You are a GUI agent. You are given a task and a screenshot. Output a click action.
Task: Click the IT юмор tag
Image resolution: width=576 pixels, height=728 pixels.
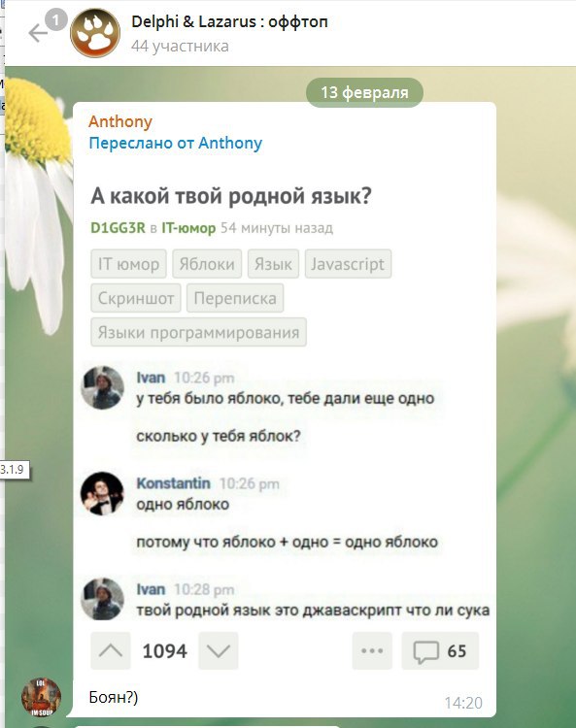(x=128, y=264)
